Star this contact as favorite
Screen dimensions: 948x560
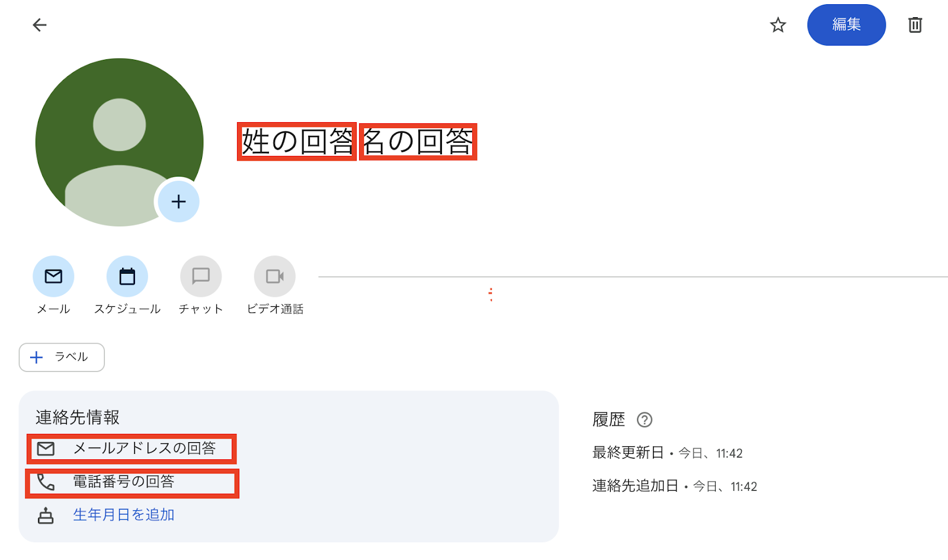(777, 25)
